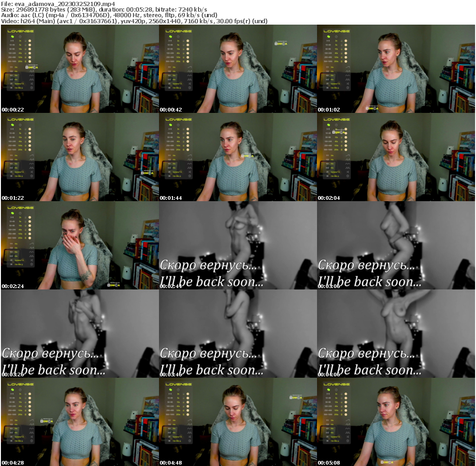This screenshot has height=466, width=476.
Task: Toggle the small bar icon next to 10s-99s
Action: (x=22, y=88)
